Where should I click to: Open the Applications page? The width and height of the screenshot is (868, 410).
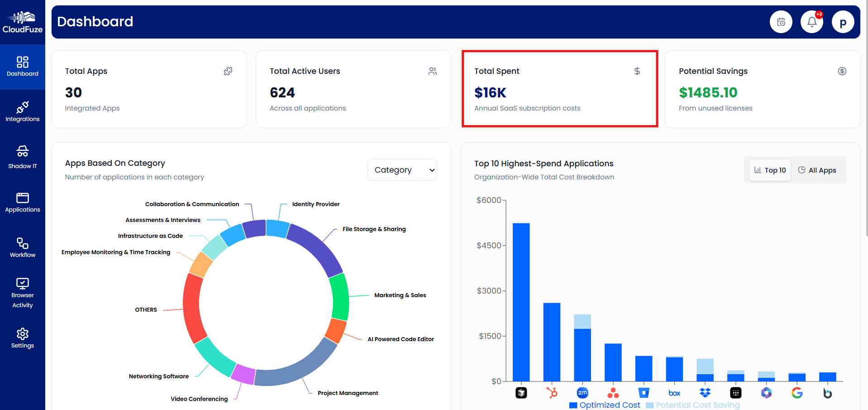23,203
